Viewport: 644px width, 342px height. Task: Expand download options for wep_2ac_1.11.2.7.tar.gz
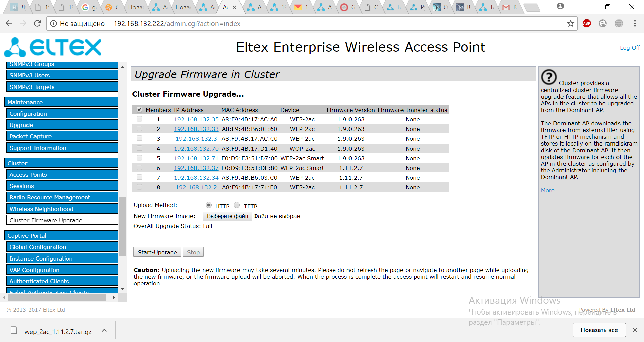pos(104,331)
